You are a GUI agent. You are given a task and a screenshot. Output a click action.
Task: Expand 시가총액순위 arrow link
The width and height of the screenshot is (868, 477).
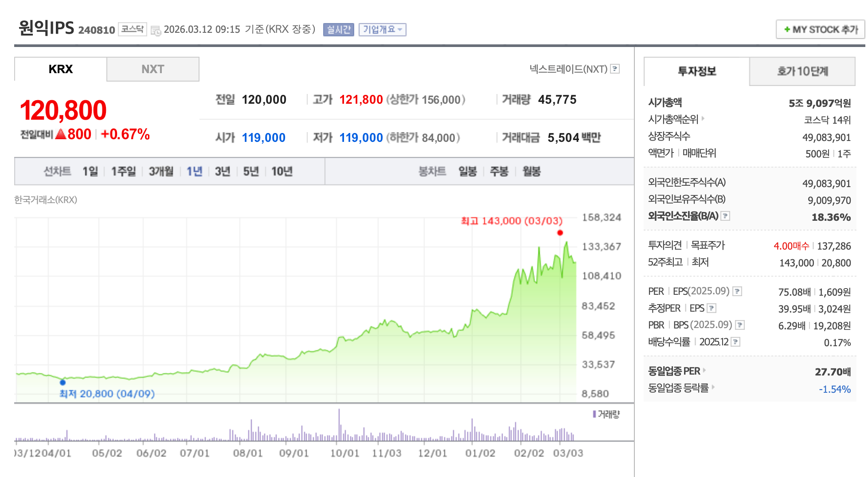pos(703,118)
